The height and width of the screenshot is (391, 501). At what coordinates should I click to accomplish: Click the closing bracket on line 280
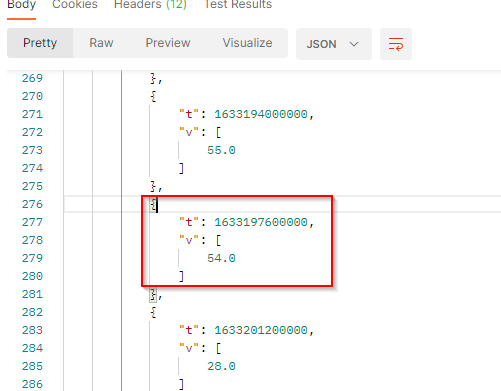tap(181, 276)
